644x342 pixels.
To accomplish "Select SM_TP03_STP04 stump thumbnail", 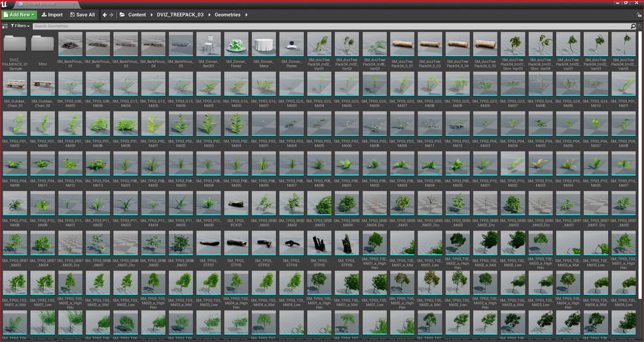I will coord(292,243).
